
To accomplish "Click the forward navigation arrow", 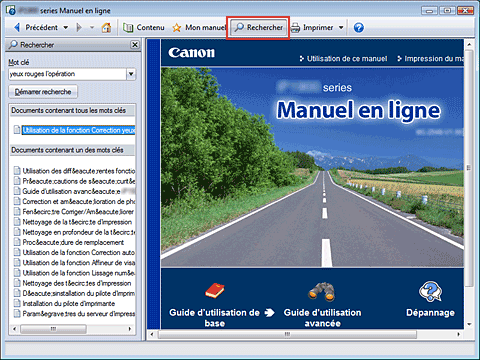I will click(x=79, y=27).
